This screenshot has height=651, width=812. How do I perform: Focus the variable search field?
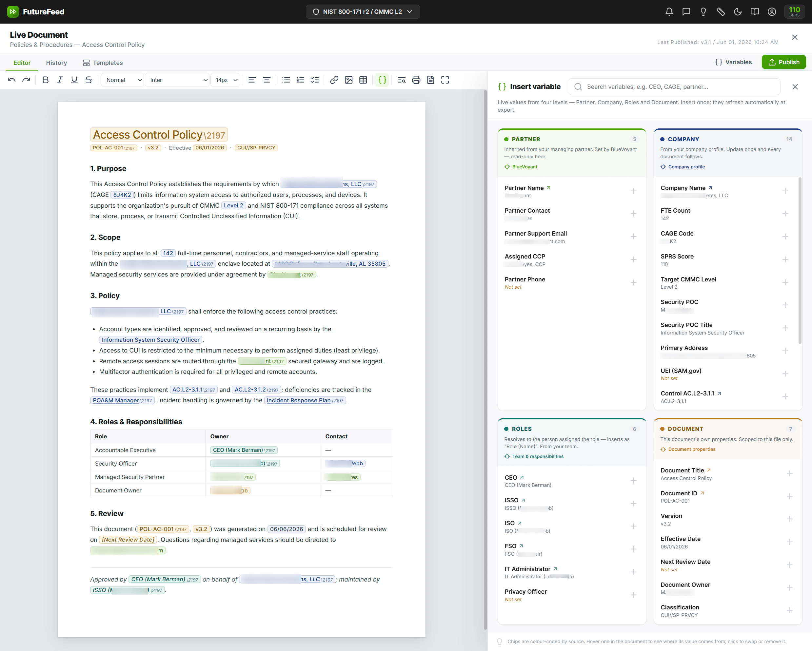pos(674,87)
